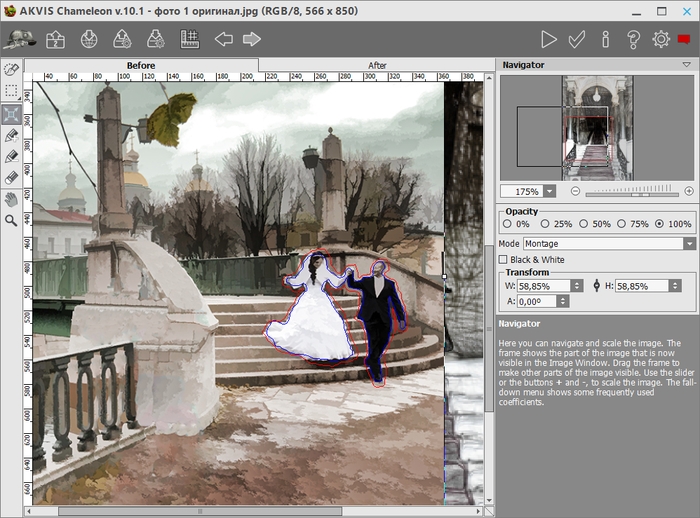Collapse the Navigator panel arrow
Screen dimensions: 700x518
[687, 65]
